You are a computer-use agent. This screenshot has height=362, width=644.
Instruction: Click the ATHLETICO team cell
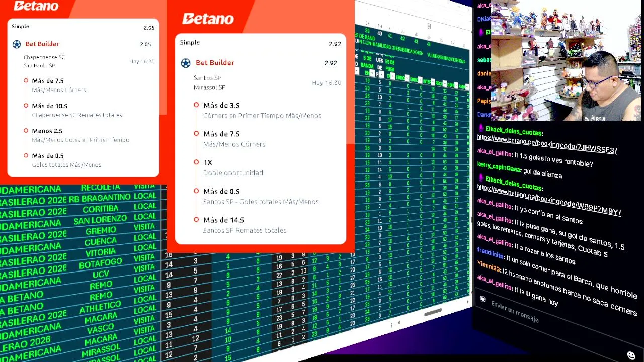(101, 307)
